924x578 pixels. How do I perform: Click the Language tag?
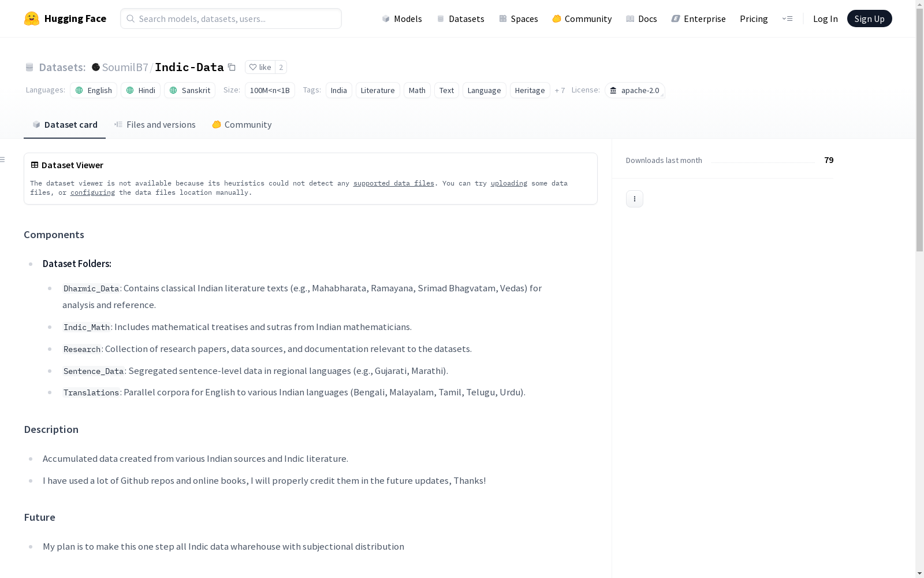point(484,90)
